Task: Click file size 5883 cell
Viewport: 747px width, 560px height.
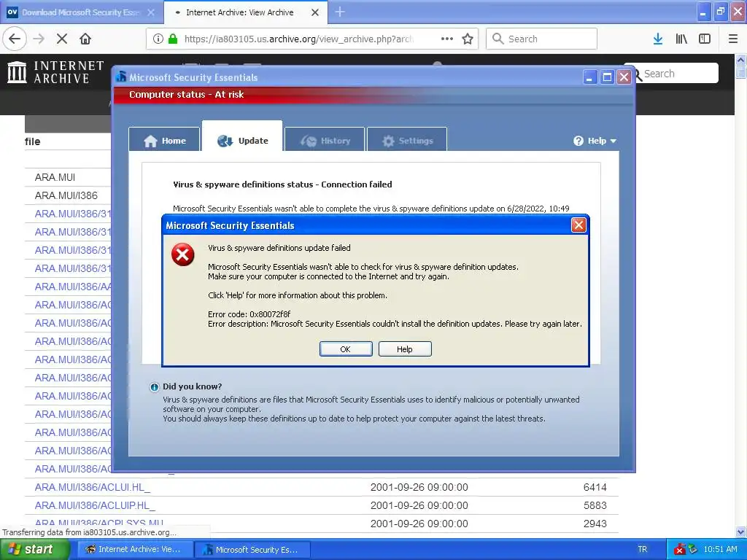Action: tap(595, 505)
